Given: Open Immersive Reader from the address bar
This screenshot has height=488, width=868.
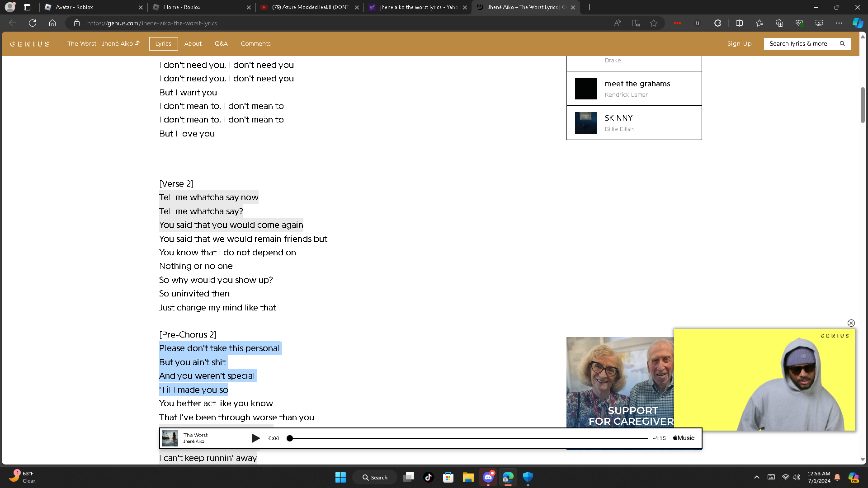Looking at the screenshot, I should click(636, 23).
